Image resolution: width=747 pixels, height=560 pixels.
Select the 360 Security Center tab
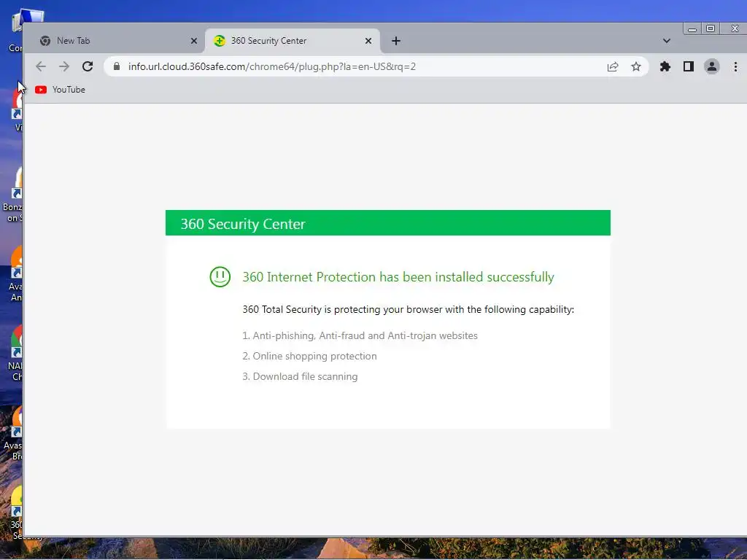click(292, 41)
